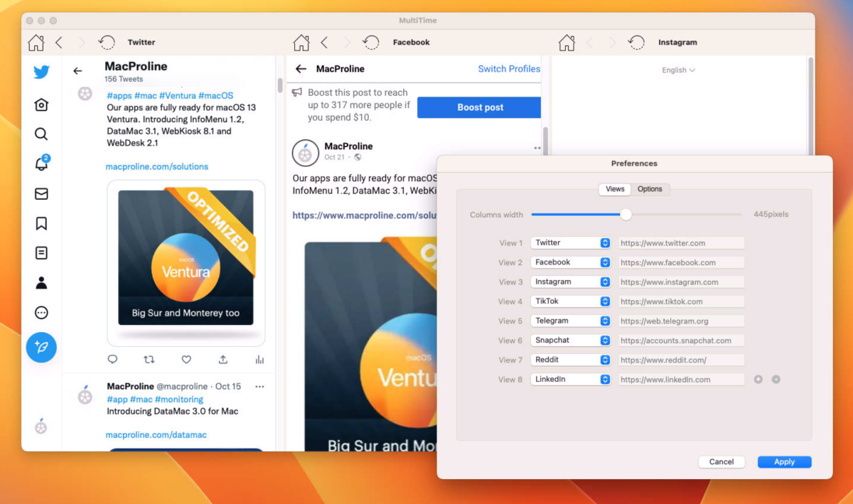Reply to the Ventura tweet
The width and height of the screenshot is (853, 504).
(112, 360)
